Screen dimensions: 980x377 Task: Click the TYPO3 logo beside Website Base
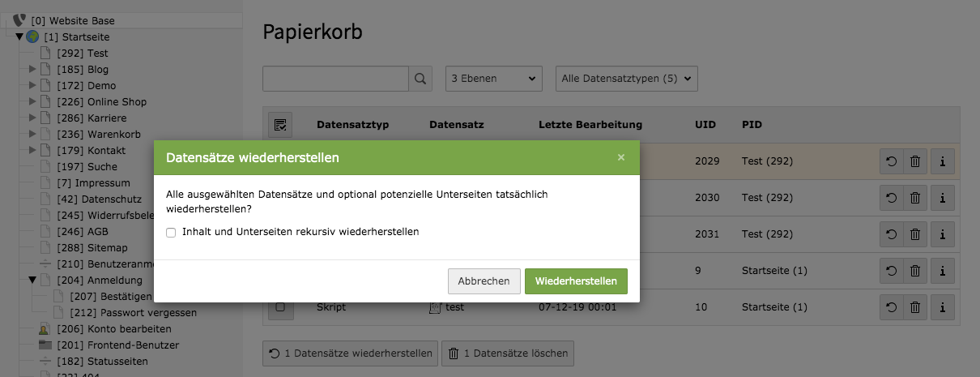(x=19, y=20)
